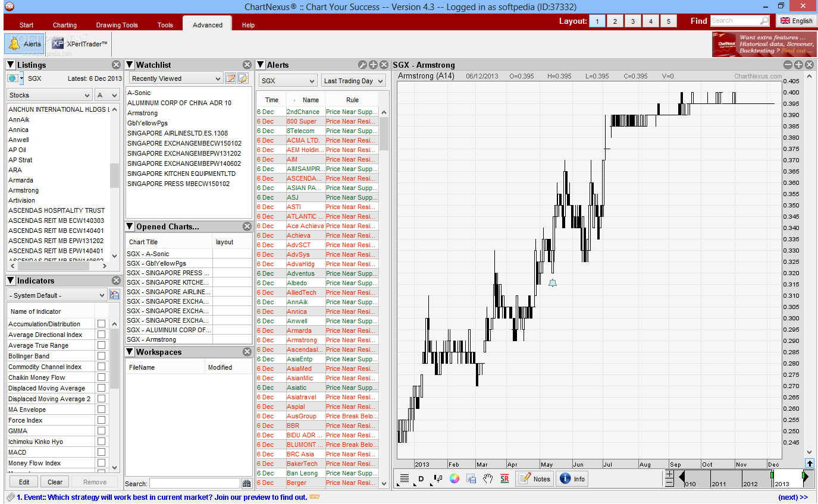Screen dimensions: 818x504
Task: Close the Alerts panel
Action: (384, 65)
